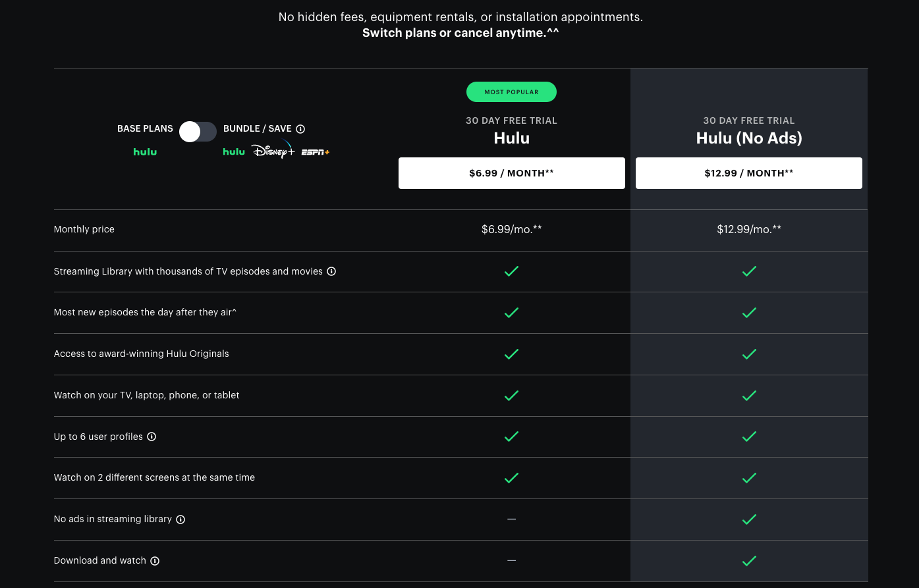The width and height of the screenshot is (919, 588).
Task: Click the info icon beside BUNDLE / SAVE
Action: (x=300, y=128)
